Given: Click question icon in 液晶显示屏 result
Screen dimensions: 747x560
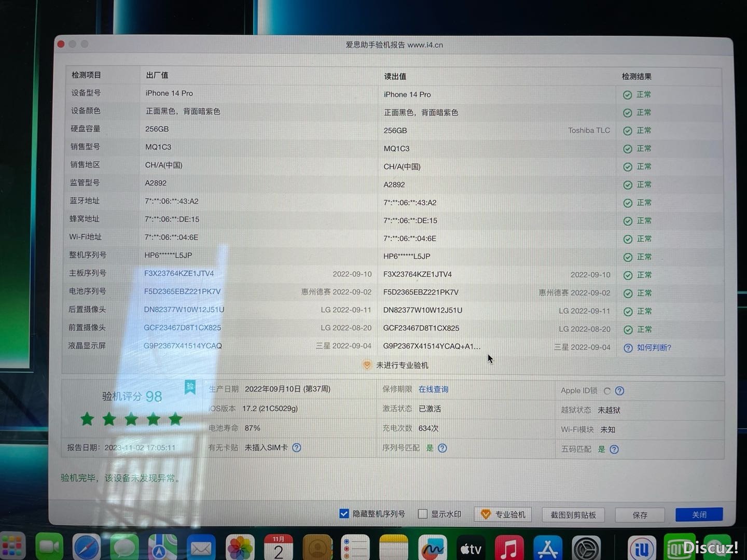Looking at the screenshot, I should tap(628, 348).
